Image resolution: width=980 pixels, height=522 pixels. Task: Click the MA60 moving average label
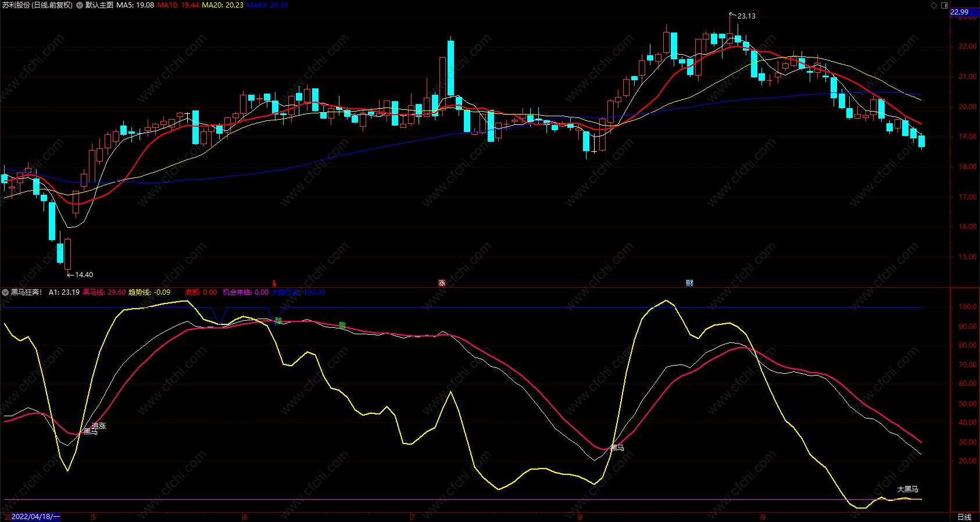[267, 5]
